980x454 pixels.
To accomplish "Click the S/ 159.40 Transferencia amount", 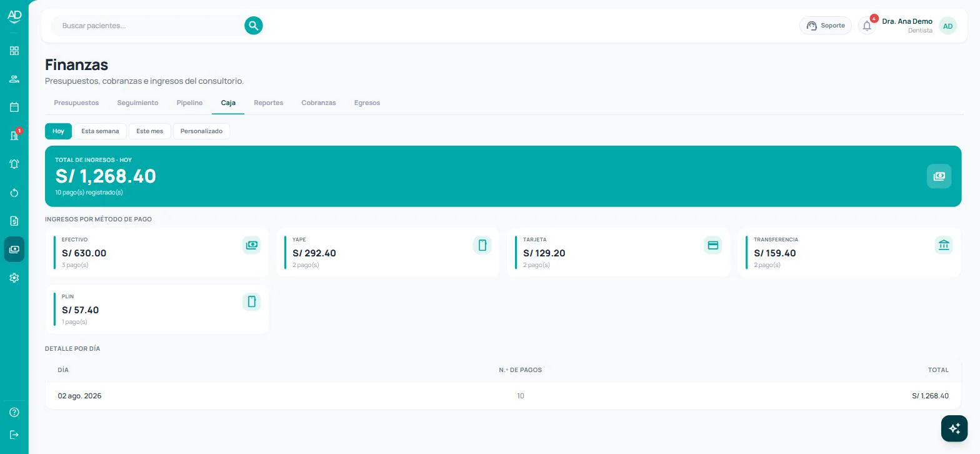I will click(x=774, y=253).
